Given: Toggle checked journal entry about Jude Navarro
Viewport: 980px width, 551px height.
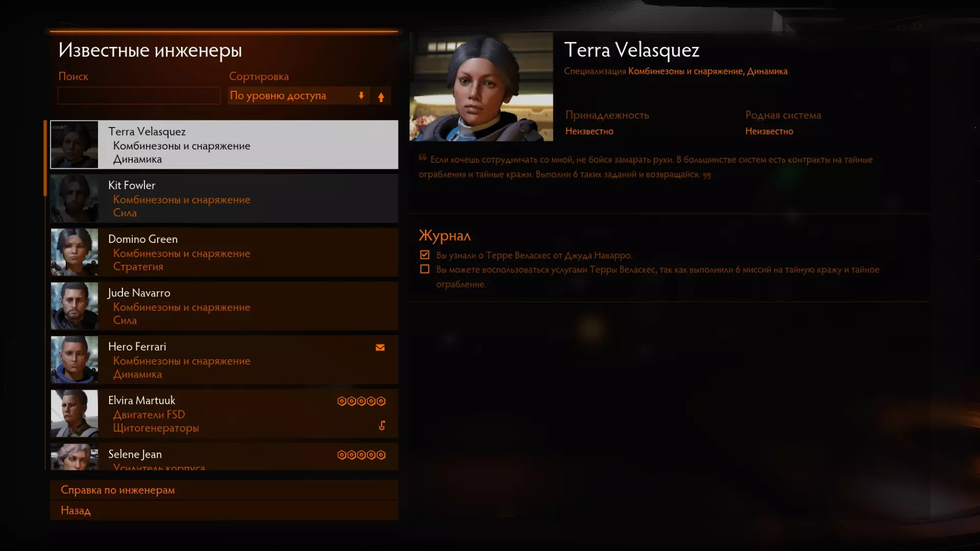Looking at the screenshot, I should pos(425,255).
